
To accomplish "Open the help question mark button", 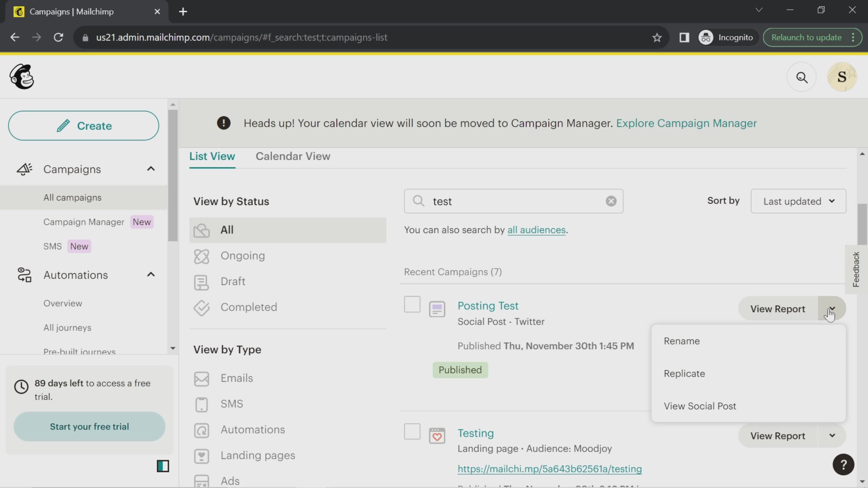I will [843, 465].
